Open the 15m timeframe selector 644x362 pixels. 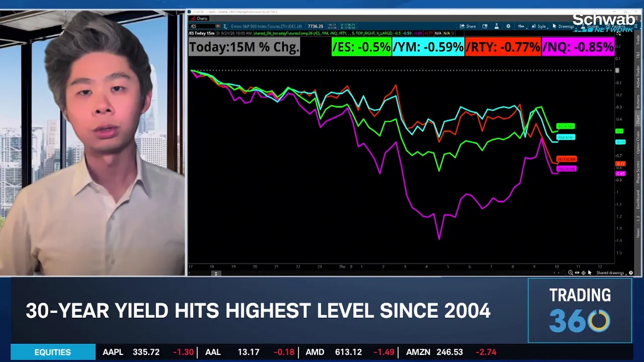(x=521, y=26)
